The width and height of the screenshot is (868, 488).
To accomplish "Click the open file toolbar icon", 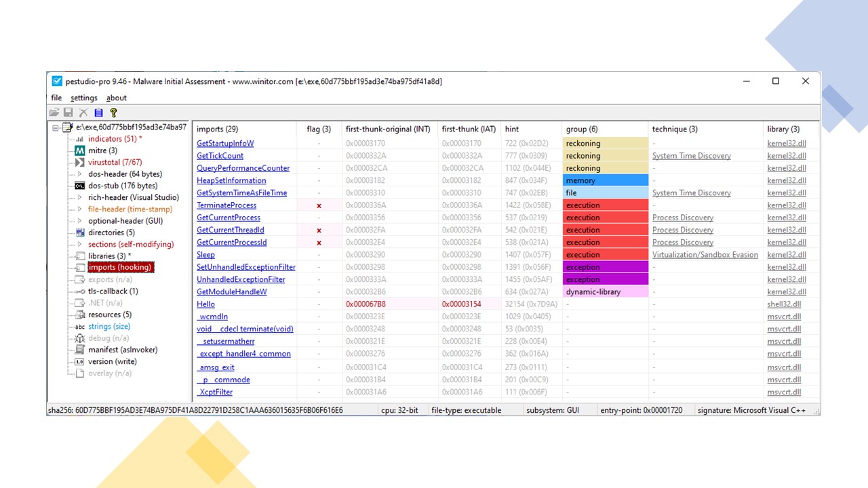I will 54,113.
